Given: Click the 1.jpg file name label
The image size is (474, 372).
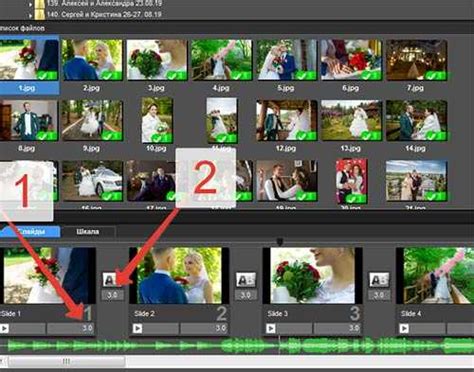Looking at the screenshot, I should (x=27, y=88).
